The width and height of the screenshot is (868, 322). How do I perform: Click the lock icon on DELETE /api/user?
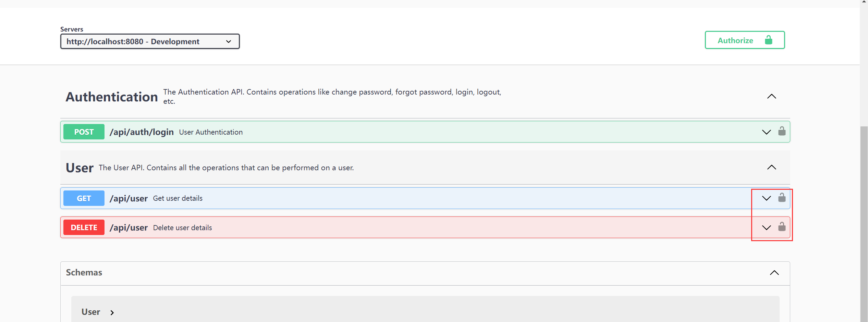[x=782, y=226]
